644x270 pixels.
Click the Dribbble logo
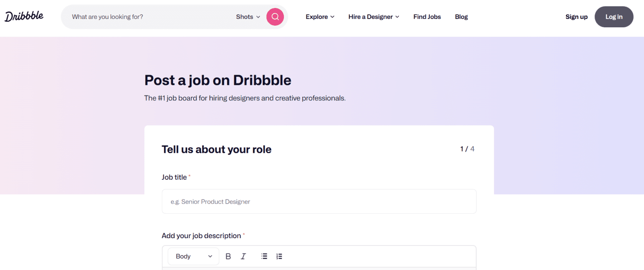point(24,16)
